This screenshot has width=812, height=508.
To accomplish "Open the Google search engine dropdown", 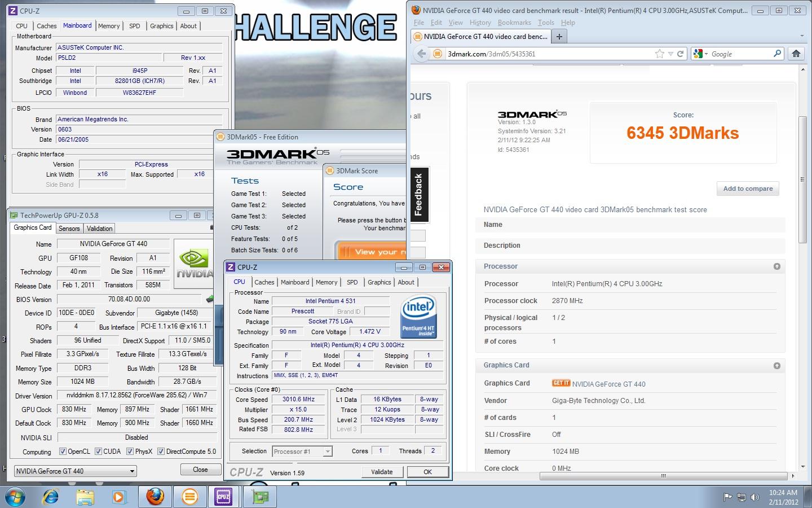I will click(700, 54).
